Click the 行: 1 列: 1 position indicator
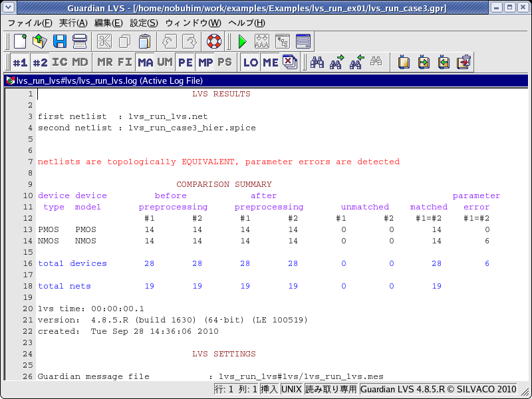Viewport: 532px width, 399px height. [x=236, y=389]
